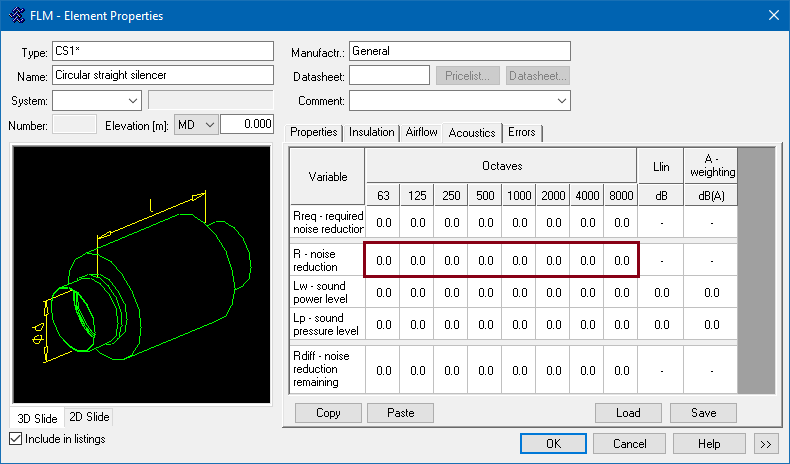The width and height of the screenshot is (790, 464).
Task: Select Rreq required noise reduction 1000 Hz cell
Action: (x=519, y=222)
